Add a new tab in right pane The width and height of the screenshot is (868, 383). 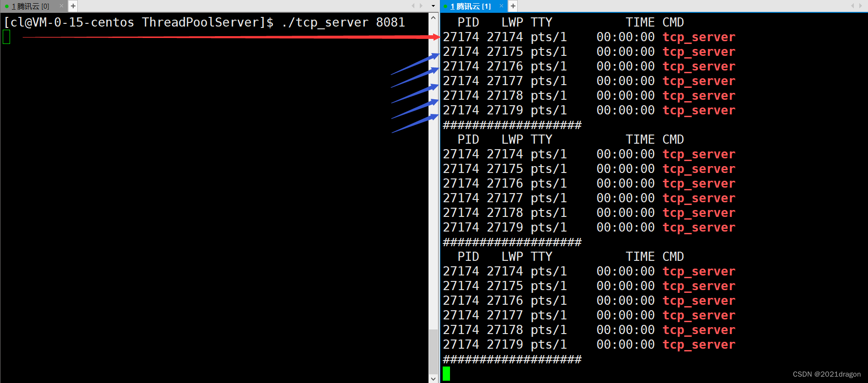(x=513, y=6)
